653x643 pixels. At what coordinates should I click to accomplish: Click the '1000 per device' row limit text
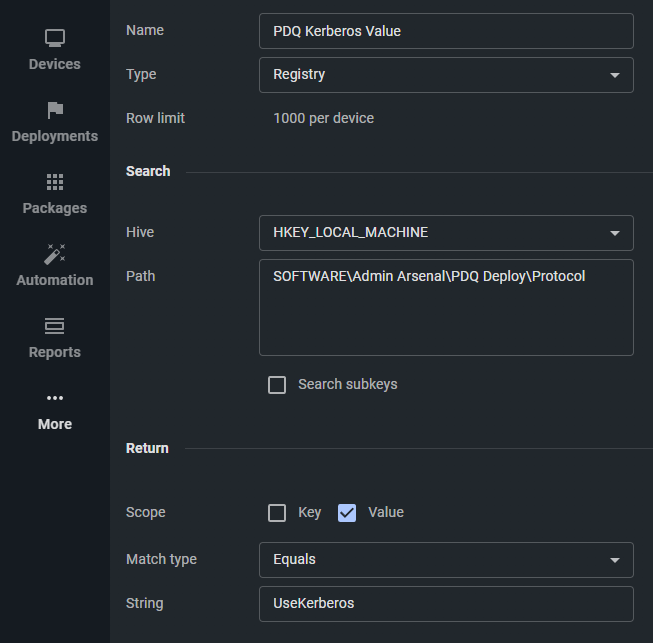[x=323, y=118]
